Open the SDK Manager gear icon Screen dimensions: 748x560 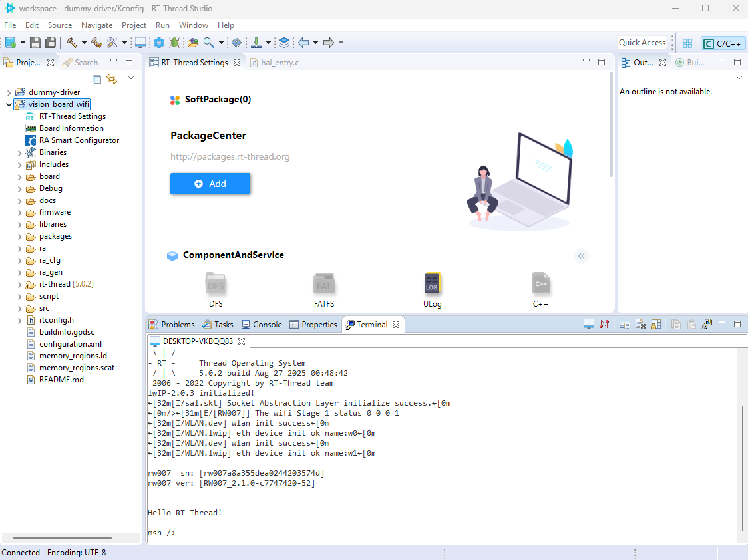159,43
